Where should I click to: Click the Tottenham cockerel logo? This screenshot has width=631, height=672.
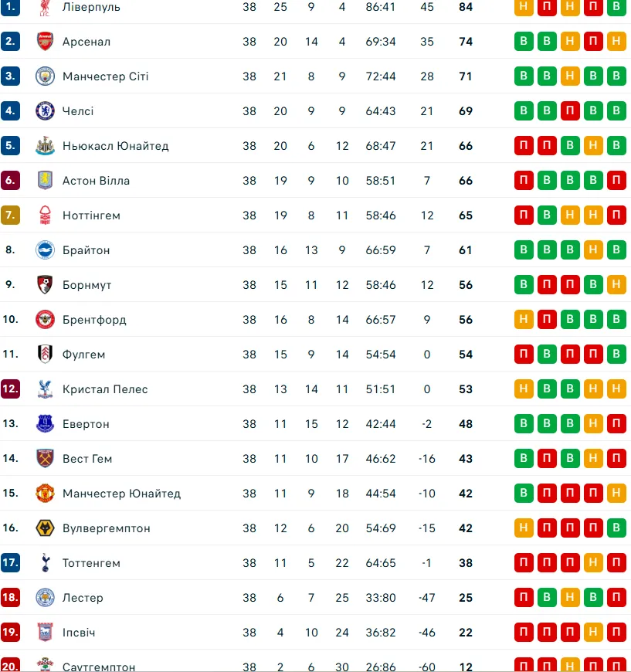[45, 563]
